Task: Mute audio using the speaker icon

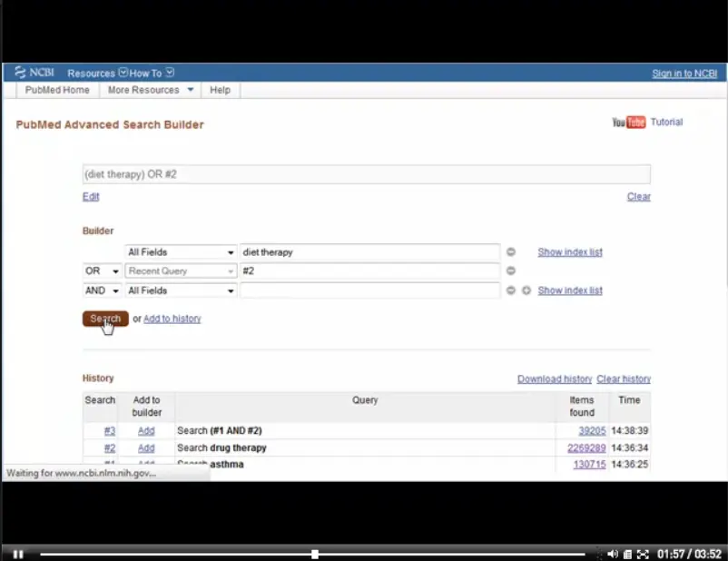Action: coord(613,554)
